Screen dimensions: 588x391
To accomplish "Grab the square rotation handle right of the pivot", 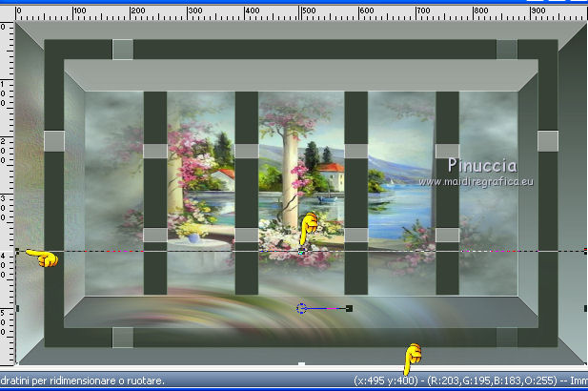I will point(349,308).
